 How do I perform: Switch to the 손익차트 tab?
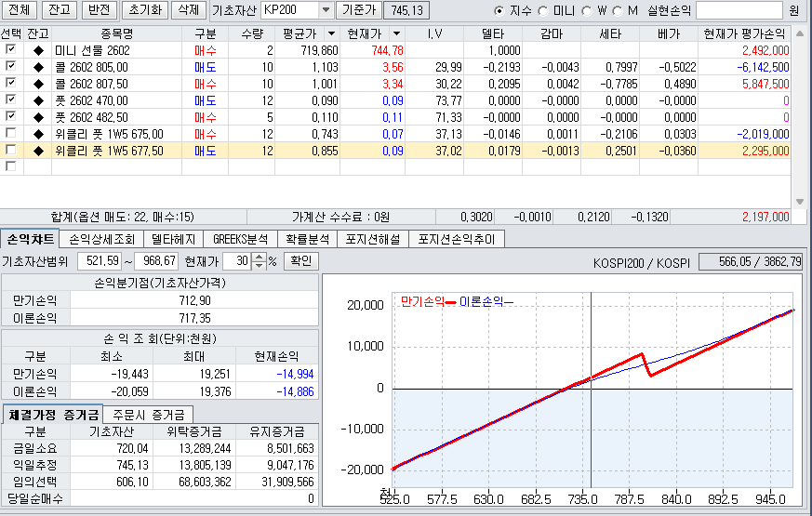(30, 239)
